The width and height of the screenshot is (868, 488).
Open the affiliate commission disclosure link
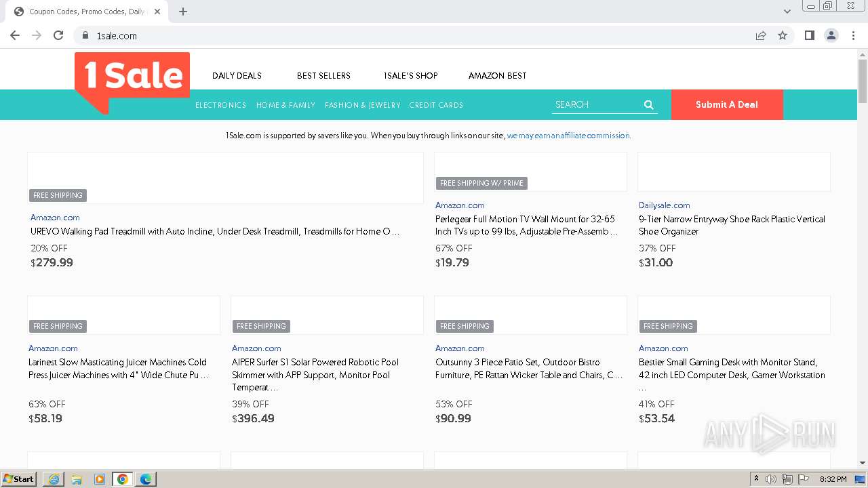pos(569,136)
